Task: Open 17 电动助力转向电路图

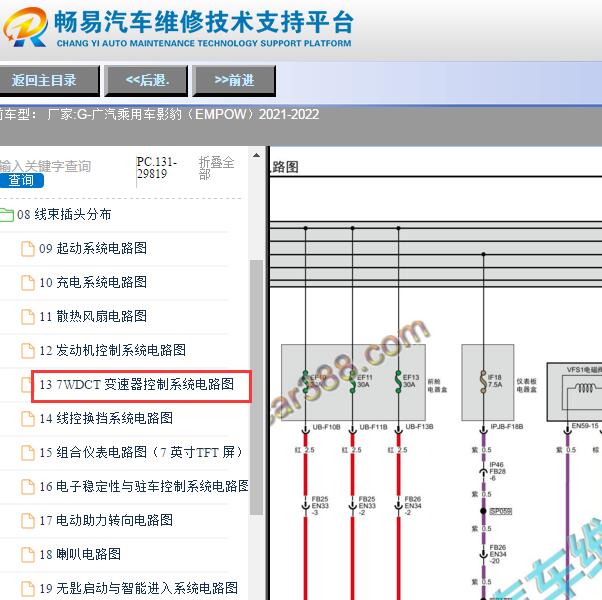Action: click(106, 521)
